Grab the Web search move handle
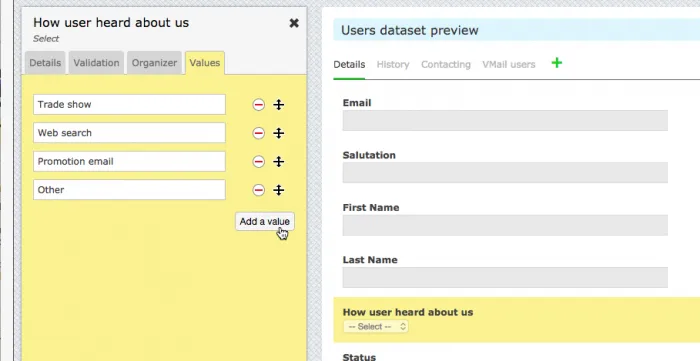Image resolution: width=700 pixels, height=361 pixels. (x=279, y=133)
